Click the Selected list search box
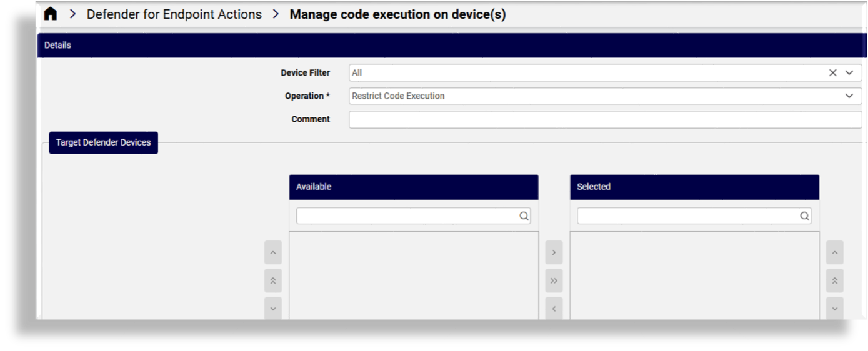 pos(694,216)
